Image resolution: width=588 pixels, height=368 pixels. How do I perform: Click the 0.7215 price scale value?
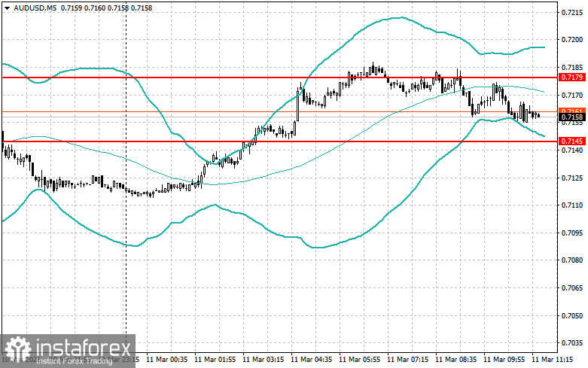click(572, 13)
